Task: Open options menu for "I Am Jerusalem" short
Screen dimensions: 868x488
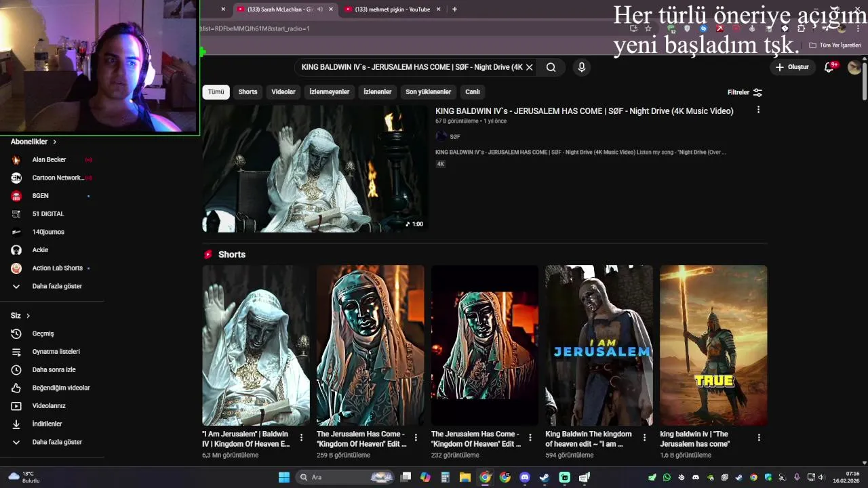Action: tap(302, 438)
